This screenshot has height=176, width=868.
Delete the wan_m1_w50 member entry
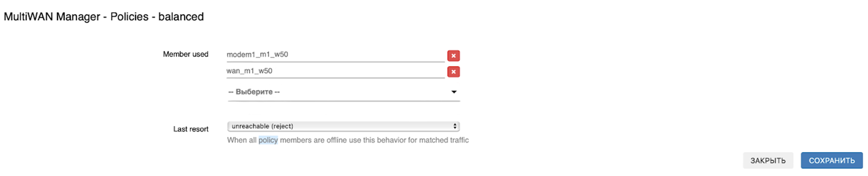click(453, 72)
